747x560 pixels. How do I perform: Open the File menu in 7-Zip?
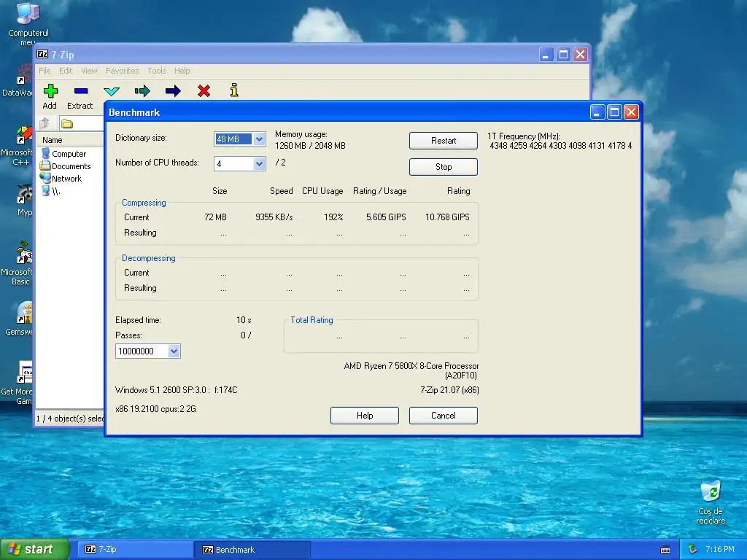click(x=44, y=71)
